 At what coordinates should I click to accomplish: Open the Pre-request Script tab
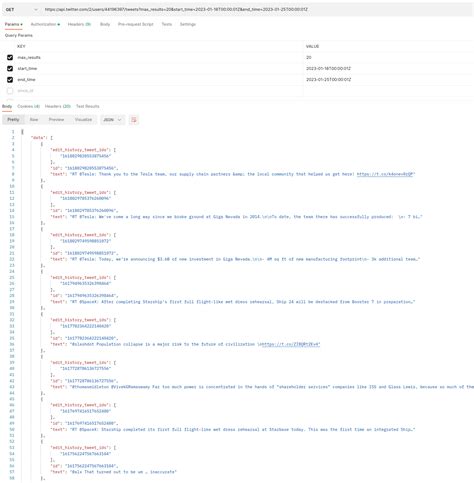pos(136,24)
